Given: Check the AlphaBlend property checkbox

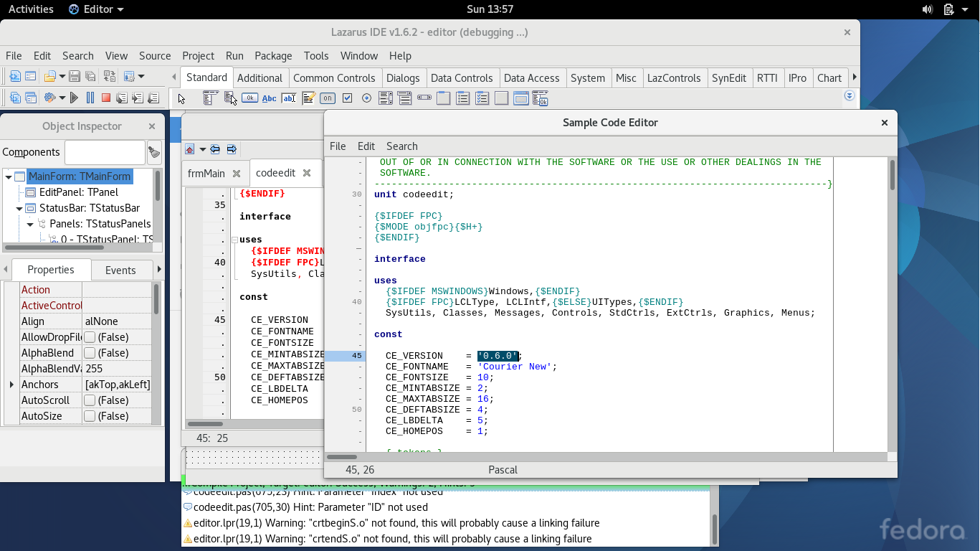Looking at the screenshot, I should click(90, 353).
